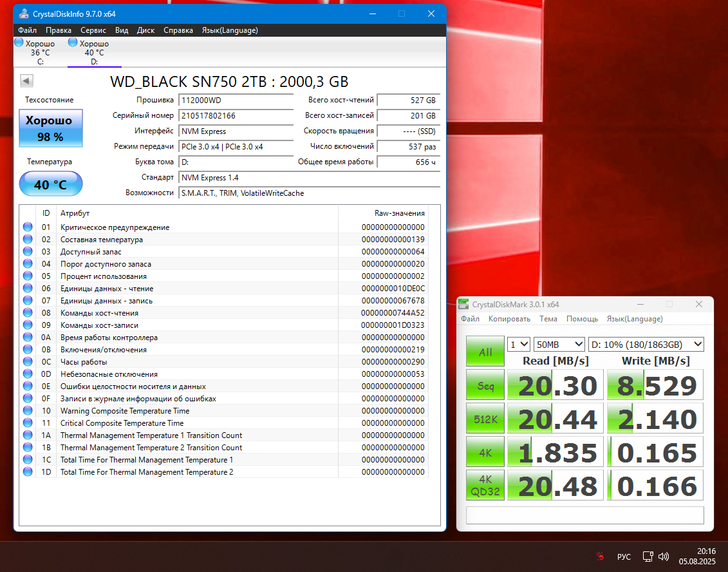Open the volume speaker icon in the tray
This screenshot has height=572, width=728.
click(x=664, y=556)
